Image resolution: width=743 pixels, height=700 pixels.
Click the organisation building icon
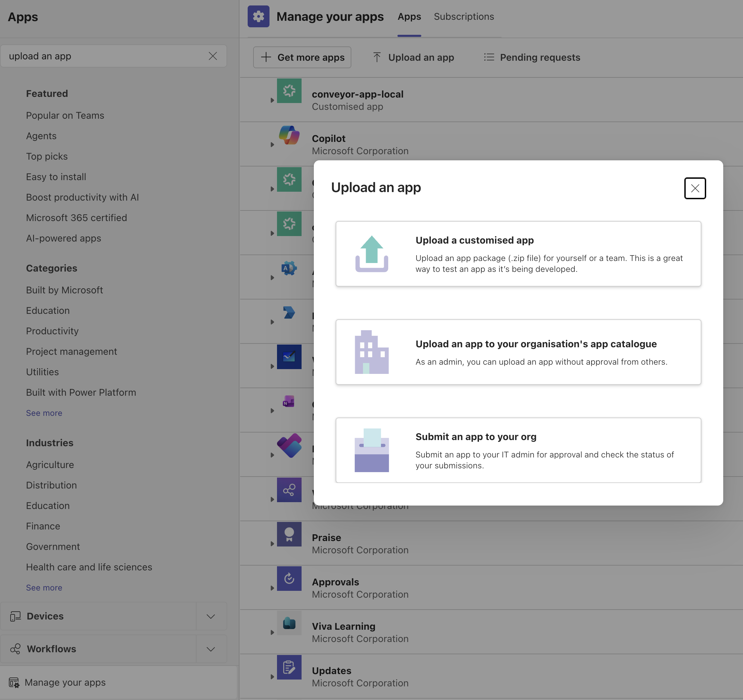coord(371,352)
